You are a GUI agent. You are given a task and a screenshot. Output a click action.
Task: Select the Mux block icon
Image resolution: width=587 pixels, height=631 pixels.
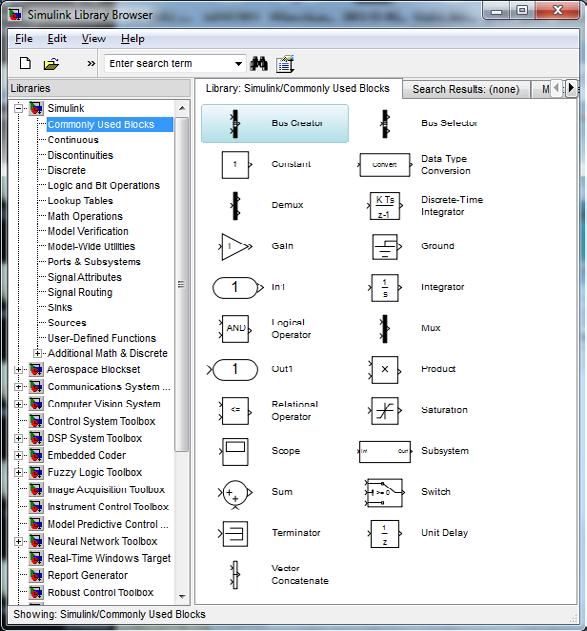pos(385,329)
